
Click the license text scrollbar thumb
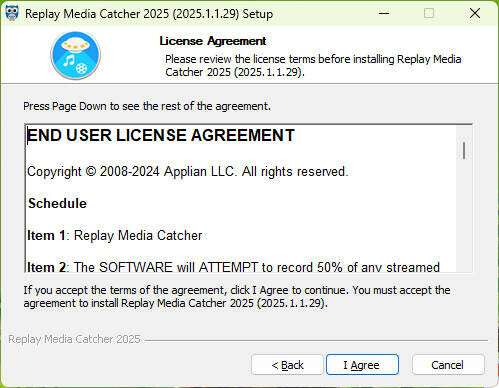point(464,151)
